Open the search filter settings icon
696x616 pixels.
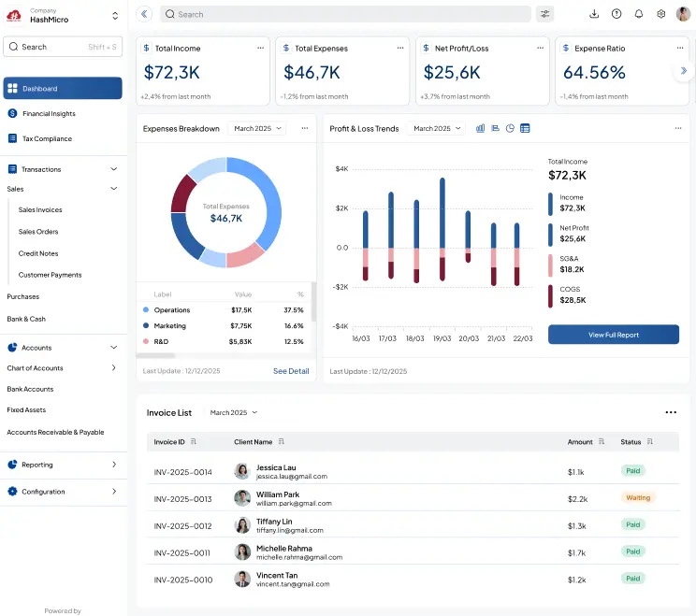545,14
